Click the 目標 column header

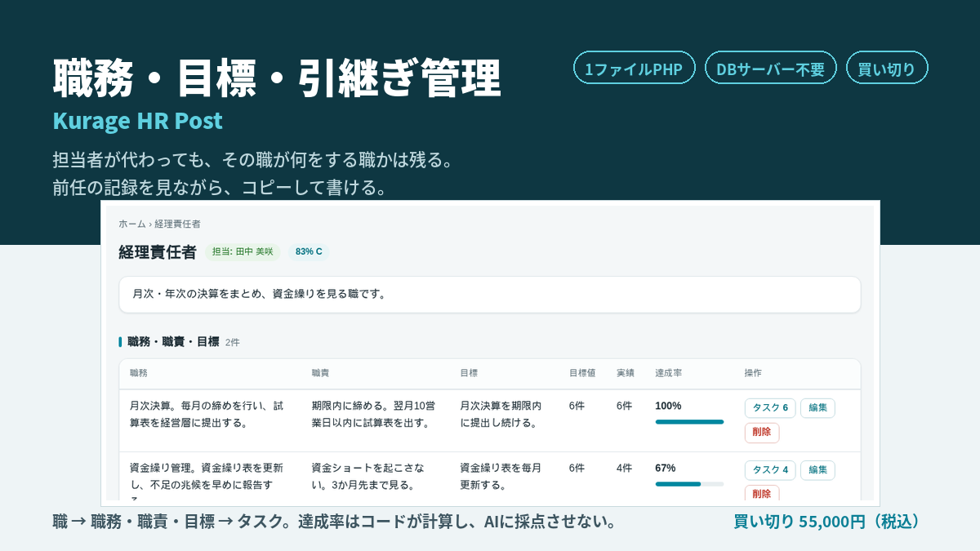469,373
